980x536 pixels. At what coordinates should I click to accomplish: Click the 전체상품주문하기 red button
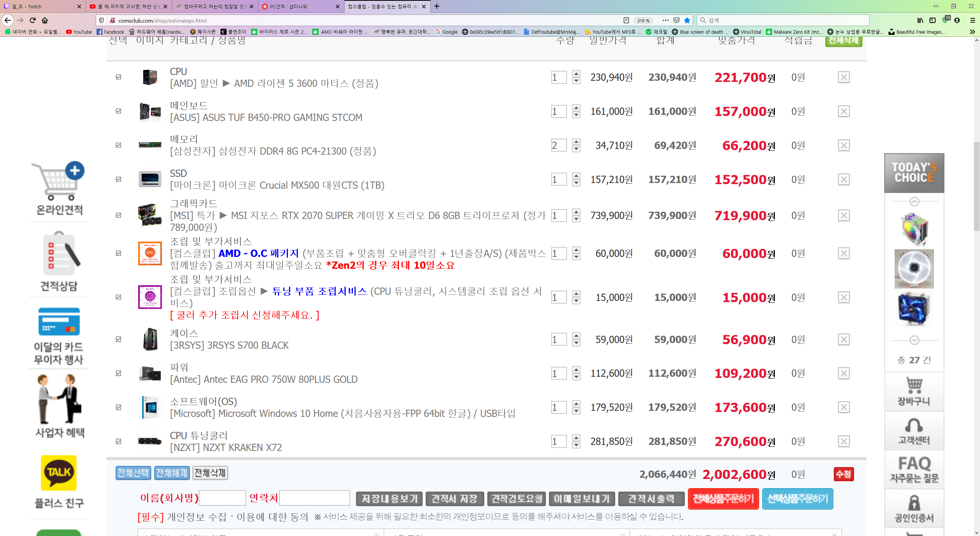tap(723, 499)
